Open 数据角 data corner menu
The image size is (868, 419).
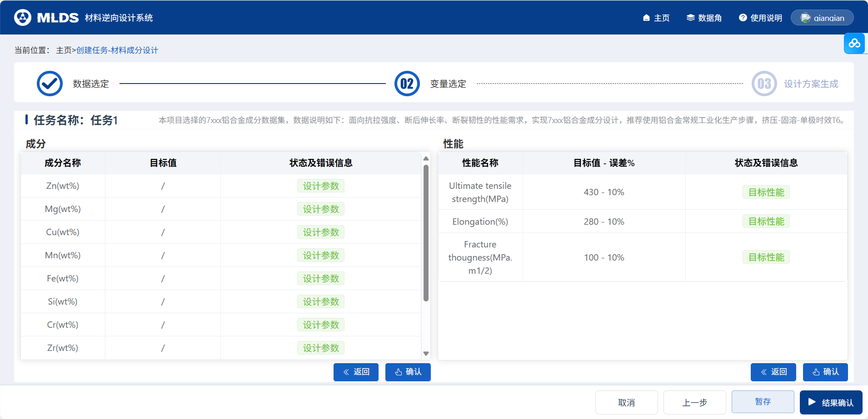[704, 18]
